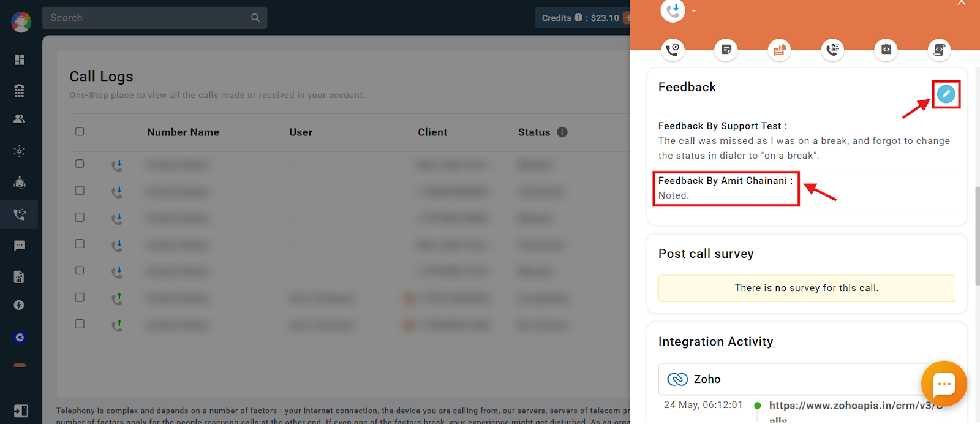Viewport: 980px width, 424px height.
Task: Select the Call Logs phone icon in the sidebar
Action: click(x=20, y=214)
